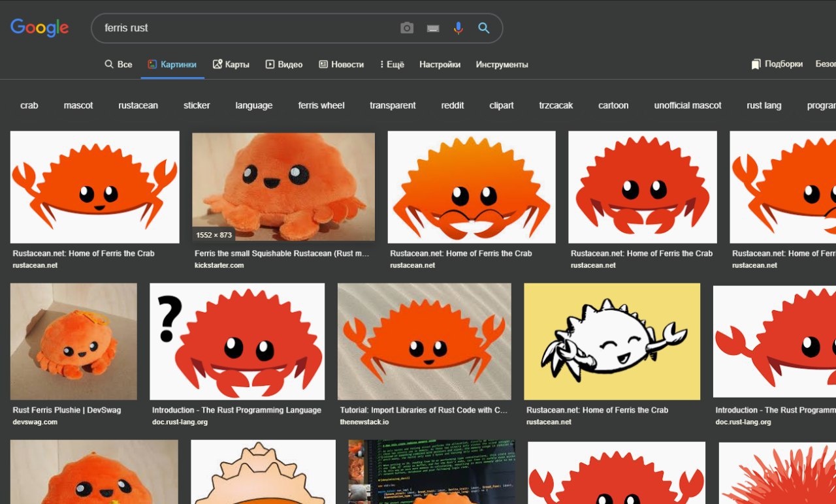Apply the ferris wheel filter chip
The image size is (836, 504).
pos(321,105)
